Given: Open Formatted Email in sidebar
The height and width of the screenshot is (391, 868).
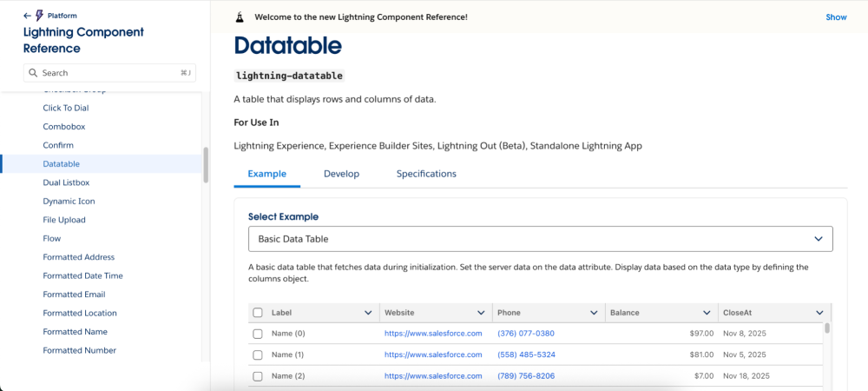Looking at the screenshot, I should tap(74, 295).
